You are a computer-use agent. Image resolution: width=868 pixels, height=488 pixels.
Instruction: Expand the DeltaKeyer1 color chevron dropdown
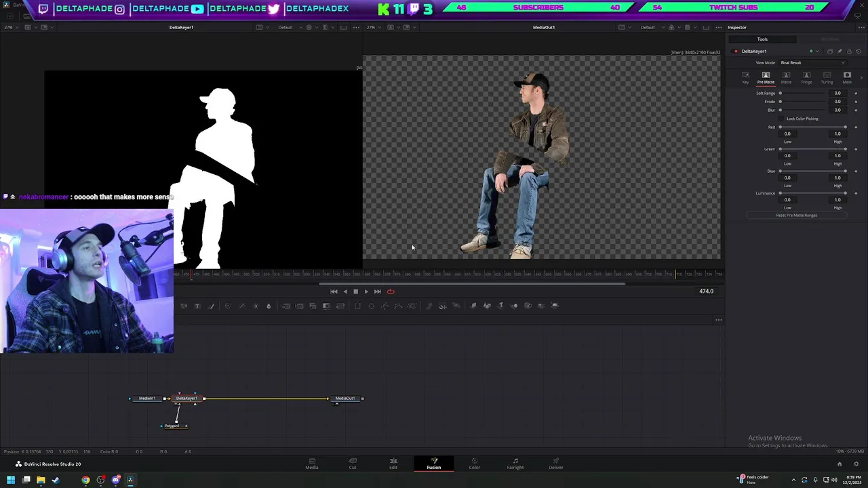(x=817, y=52)
